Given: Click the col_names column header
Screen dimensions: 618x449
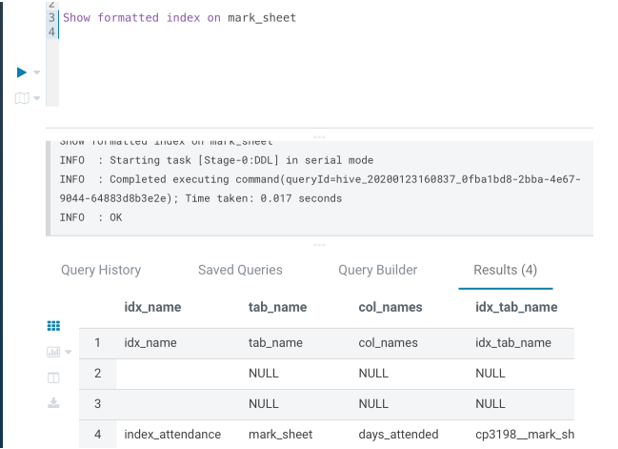Looking at the screenshot, I should [x=390, y=307].
